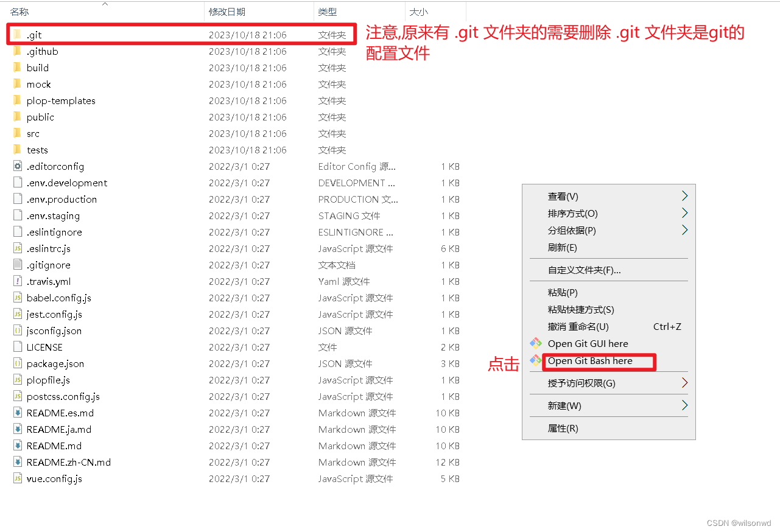
Task: Click the Git Bash logo icon in context menu
Action: coord(535,360)
